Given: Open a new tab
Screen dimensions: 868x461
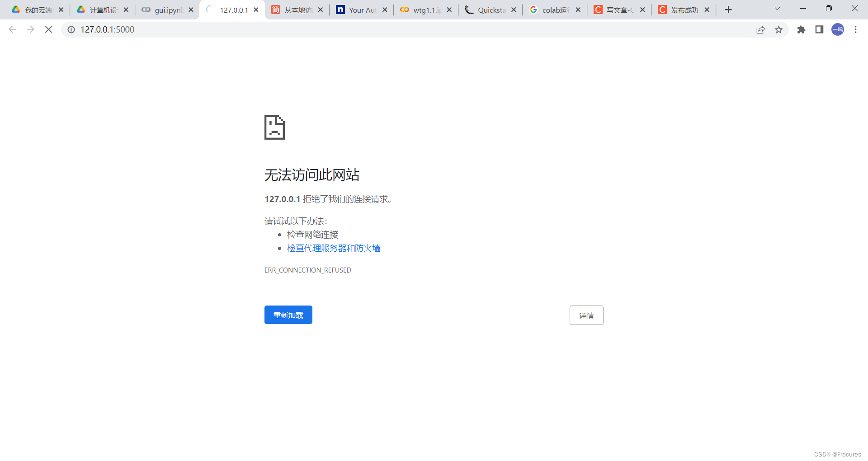Looking at the screenshot, I should tap(728, 9).
